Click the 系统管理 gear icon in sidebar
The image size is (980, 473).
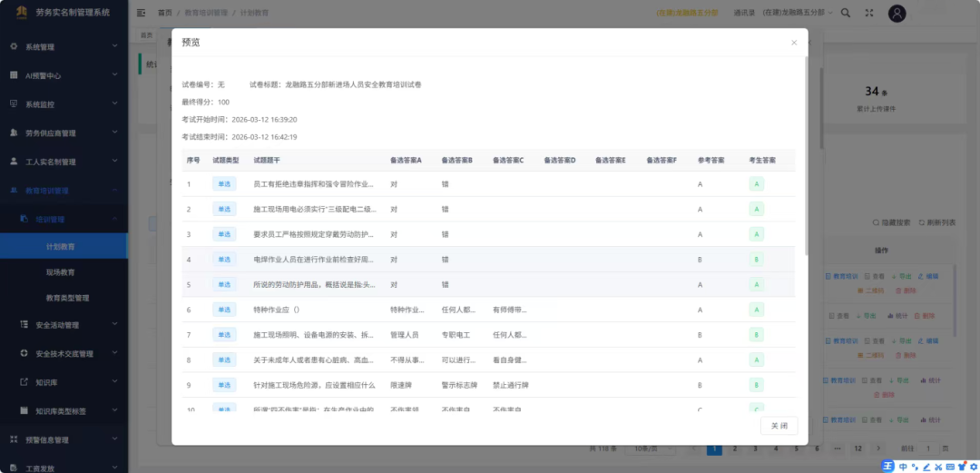[14, 46]
